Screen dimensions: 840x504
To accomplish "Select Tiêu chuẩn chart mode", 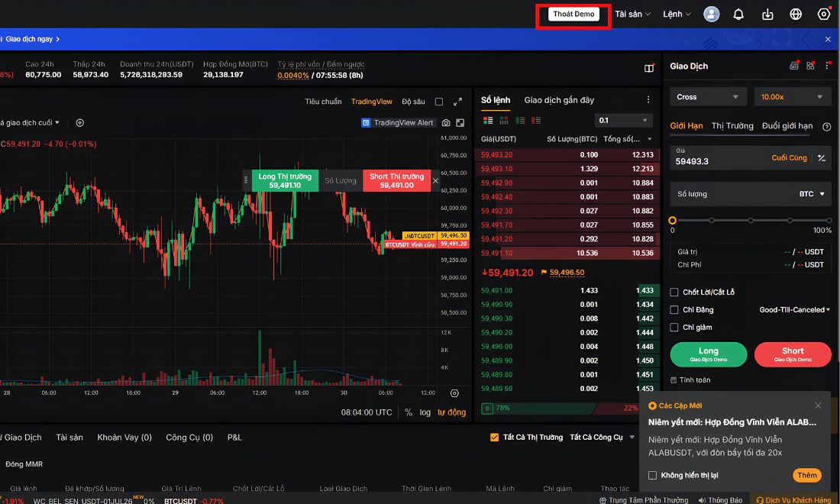I will [x=323, y=102].
